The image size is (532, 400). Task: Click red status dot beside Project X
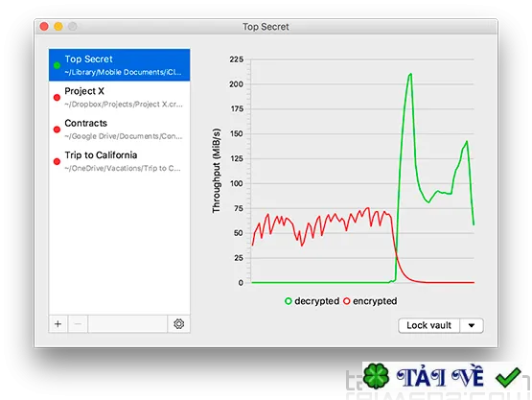pyautogui.click(x=57, y=98)
